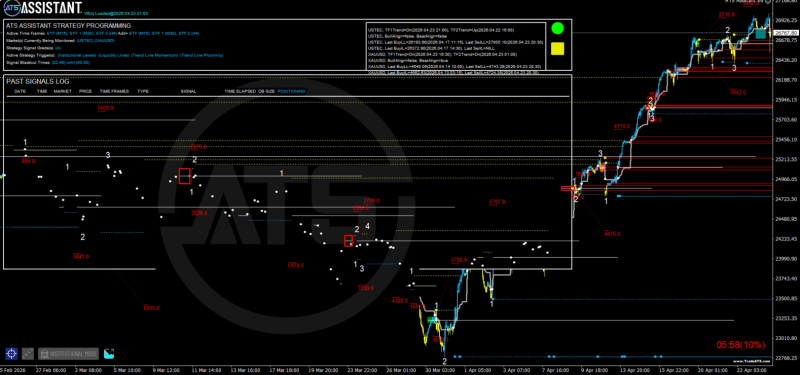Click the 24966.05 price axis label
The image size is (800, 375).
(786, 179)
